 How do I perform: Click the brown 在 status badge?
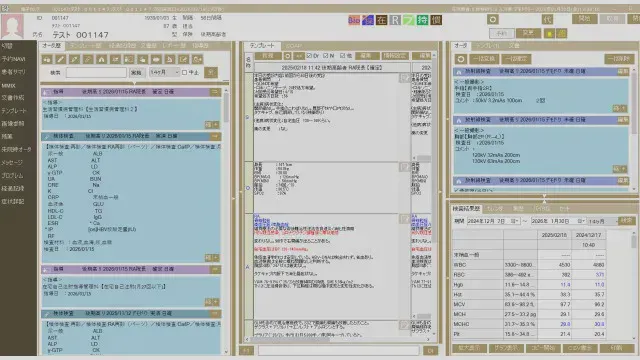pos(381,20)
